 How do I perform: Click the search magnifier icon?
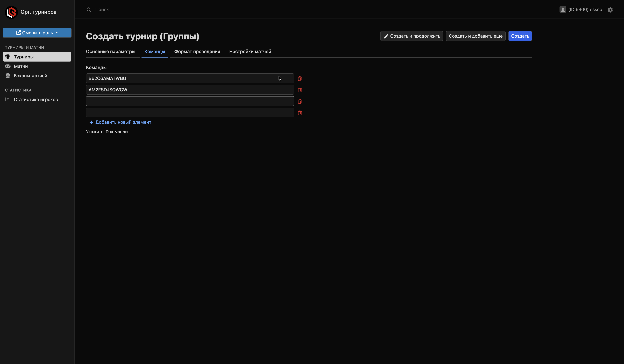point(89,10)
